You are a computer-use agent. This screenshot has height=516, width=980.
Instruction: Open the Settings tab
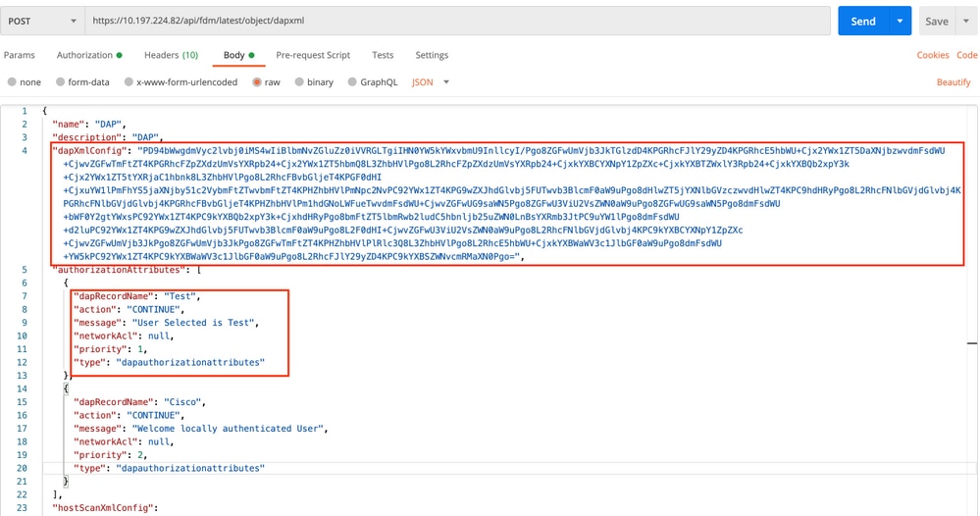(432, 55)
